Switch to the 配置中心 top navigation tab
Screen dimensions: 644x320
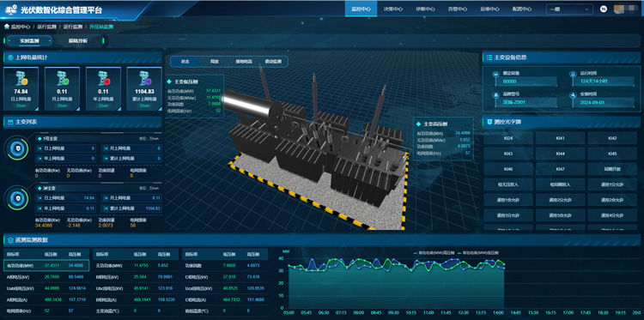pos(521,9)
